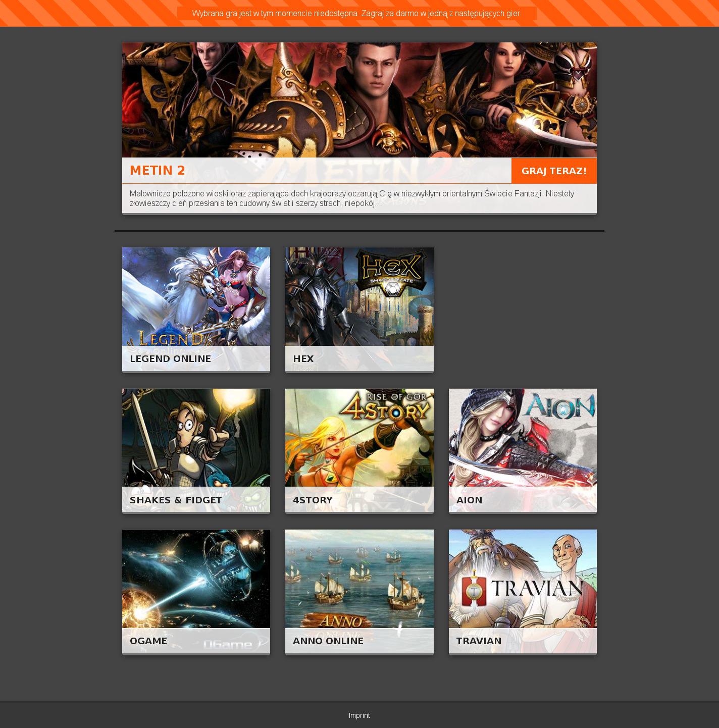The image size is (719, 728).
Task: Open the 4Story archer thumbnail
Action: [360, 438]
